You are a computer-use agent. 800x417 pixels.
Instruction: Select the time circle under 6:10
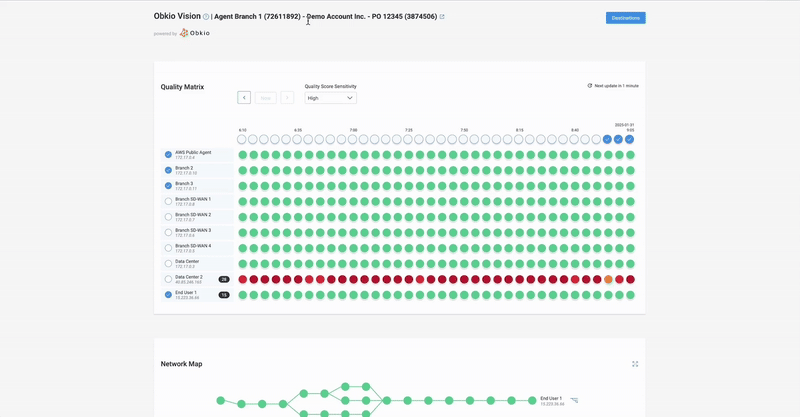[x=242, y=139]
